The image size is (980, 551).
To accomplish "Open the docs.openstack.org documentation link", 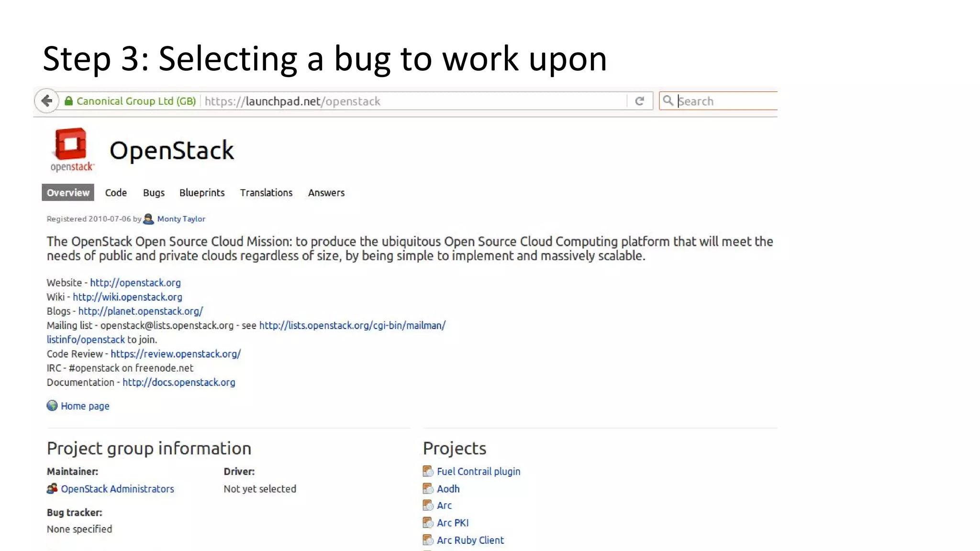I will point(179,382).
